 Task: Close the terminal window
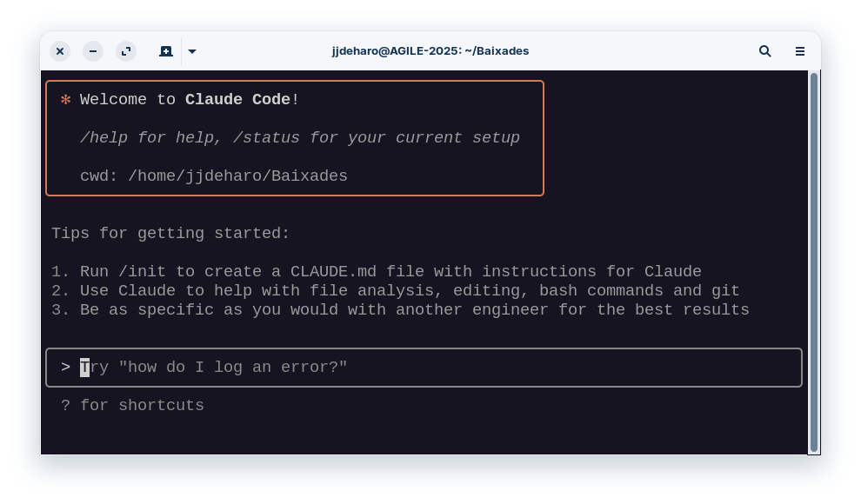60,51
